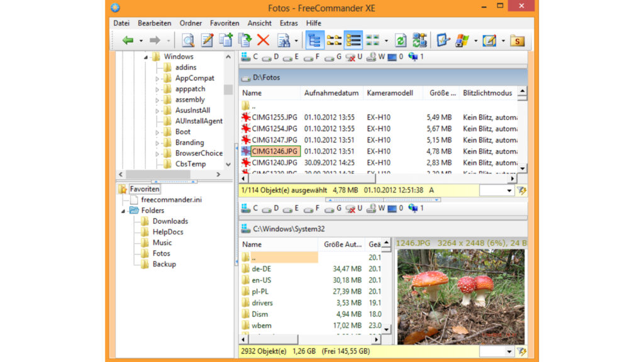Click the Move files icon
Screen dimensions: 644x362
245,40
